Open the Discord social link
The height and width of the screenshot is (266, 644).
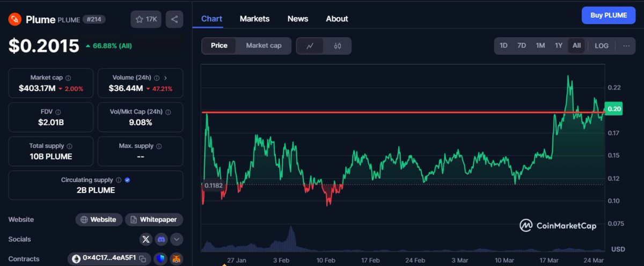coord(161,239)
